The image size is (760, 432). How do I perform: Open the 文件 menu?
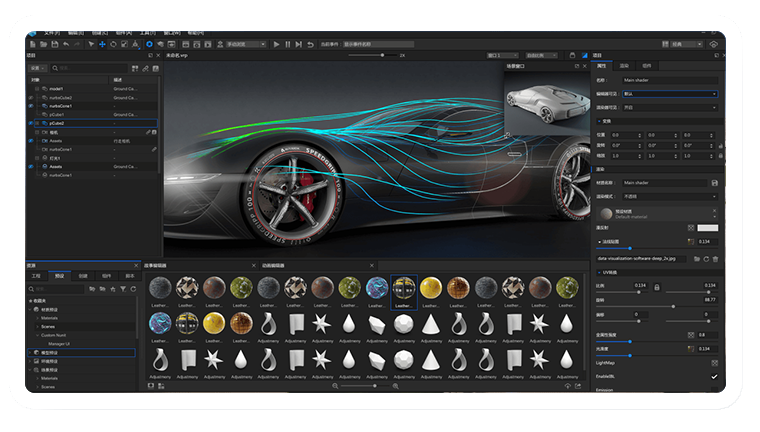click(52, 33)
